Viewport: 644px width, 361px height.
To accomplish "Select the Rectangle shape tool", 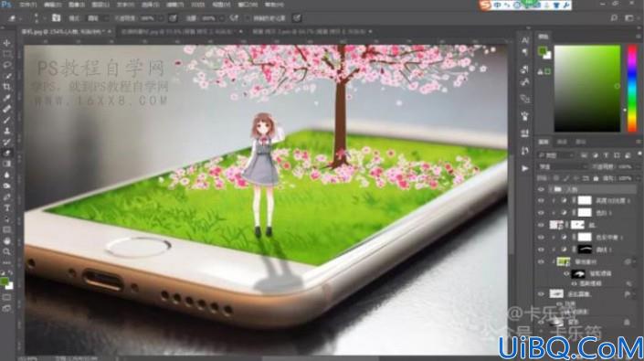I will (x=7, y=230).
